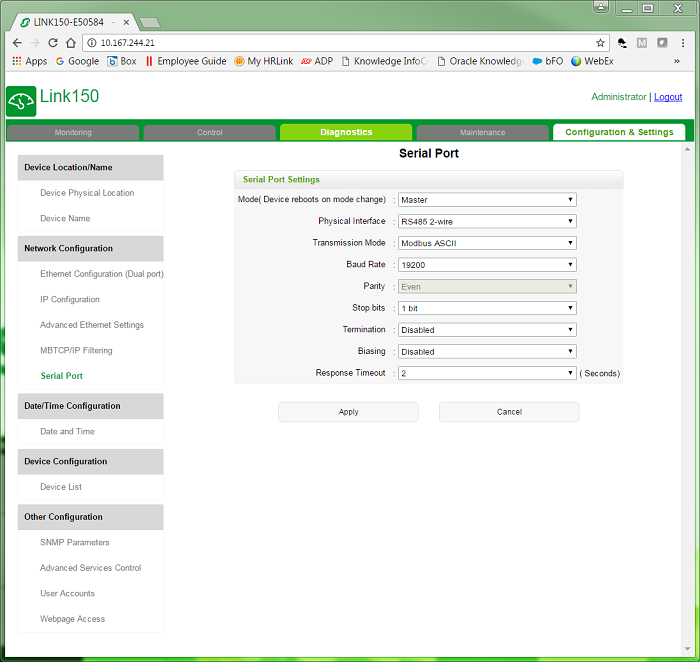Click the browser forward arrow
The image size is (700, 662).
click(x=35, y=43)
